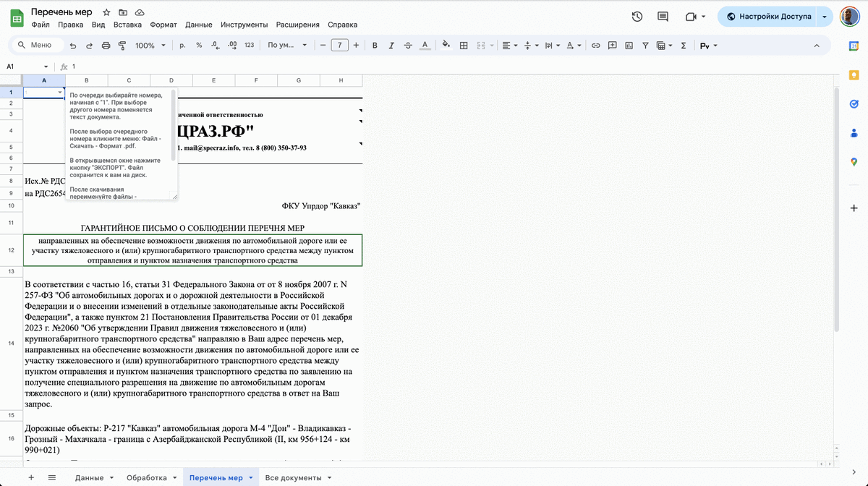This screenshot has width=868, height=486.
Task: Open Данные menu in menu bar
Action: [199, 25]
